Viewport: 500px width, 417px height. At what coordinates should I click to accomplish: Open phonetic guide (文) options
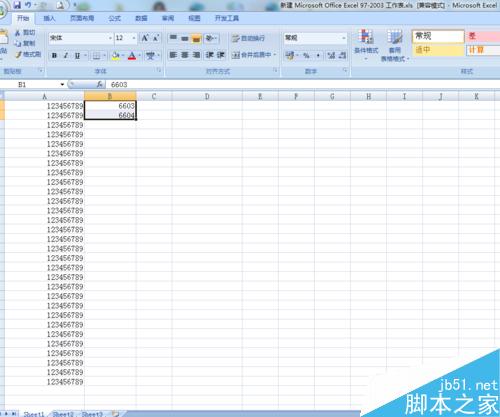(x=151, y=56)
